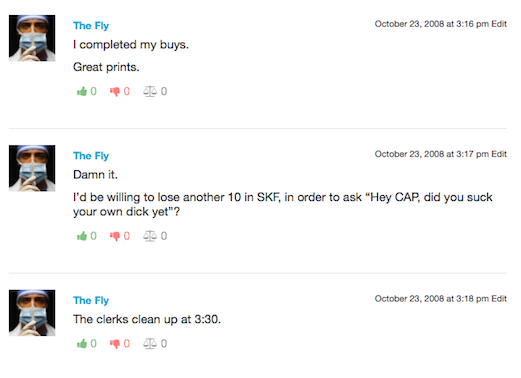
Task: Open October 23, 2008 3:16 pm timestamp
Action: (x=432, y=24)
